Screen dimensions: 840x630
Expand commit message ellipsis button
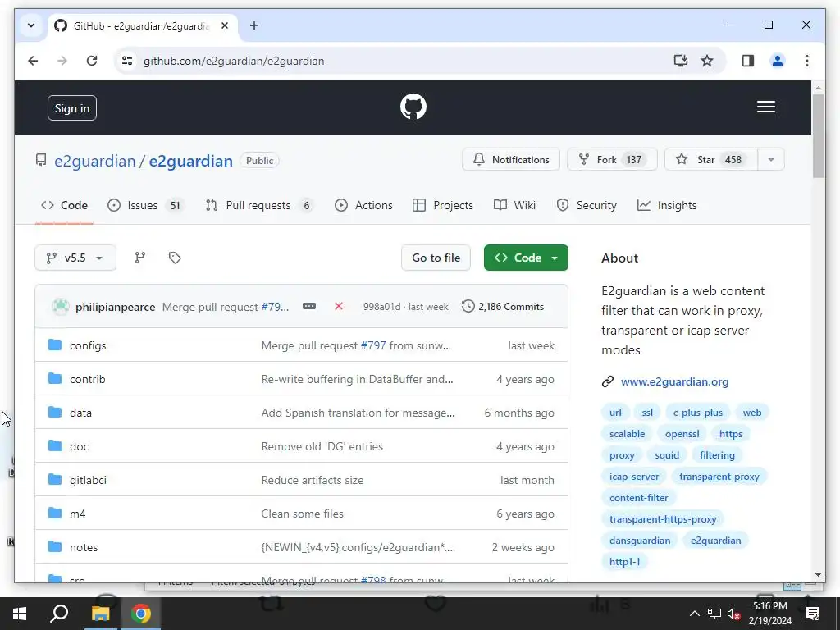click(x=309, y=307)
